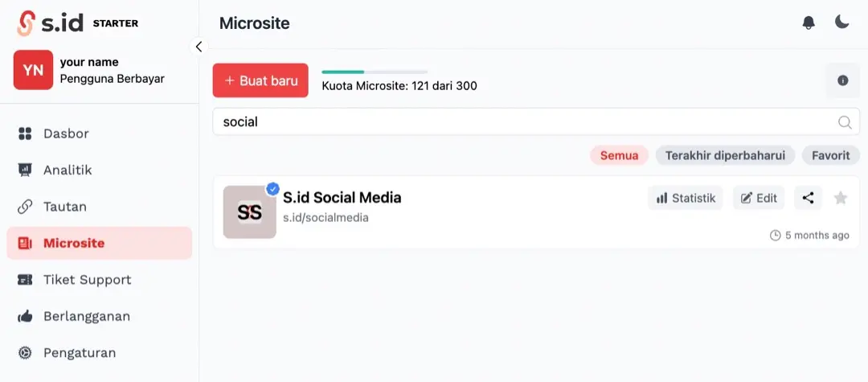Open Tiket Support section

[87, 280]
